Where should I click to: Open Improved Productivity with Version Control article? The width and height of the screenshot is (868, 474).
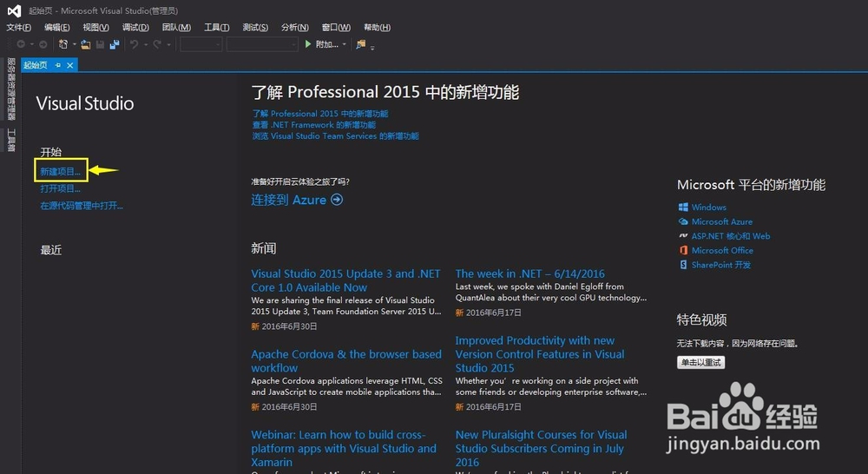tap(540, 354)
